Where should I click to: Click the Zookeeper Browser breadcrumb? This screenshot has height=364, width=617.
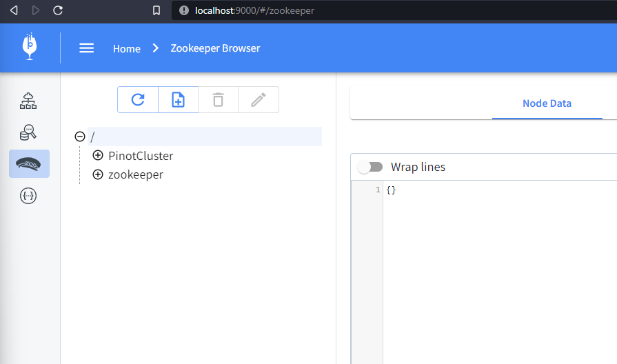[215, 48]
